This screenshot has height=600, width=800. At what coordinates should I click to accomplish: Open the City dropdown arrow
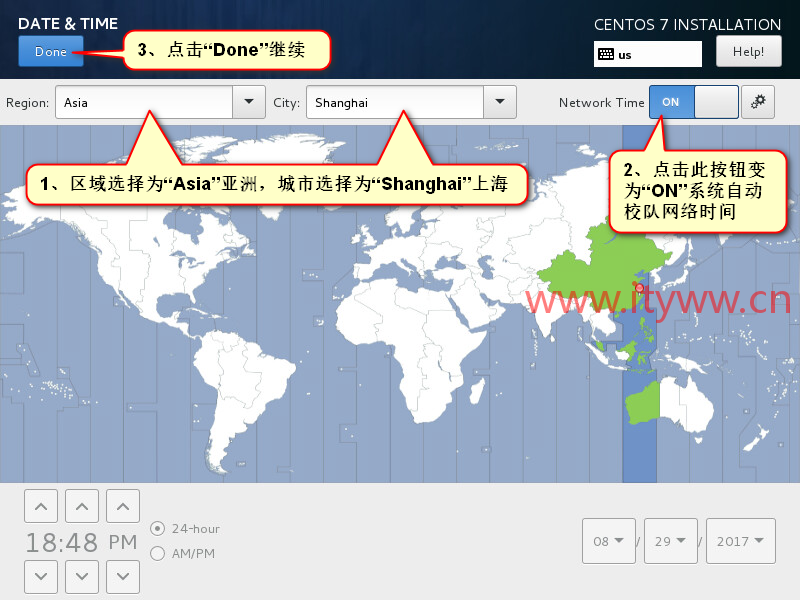coord(500,102)
